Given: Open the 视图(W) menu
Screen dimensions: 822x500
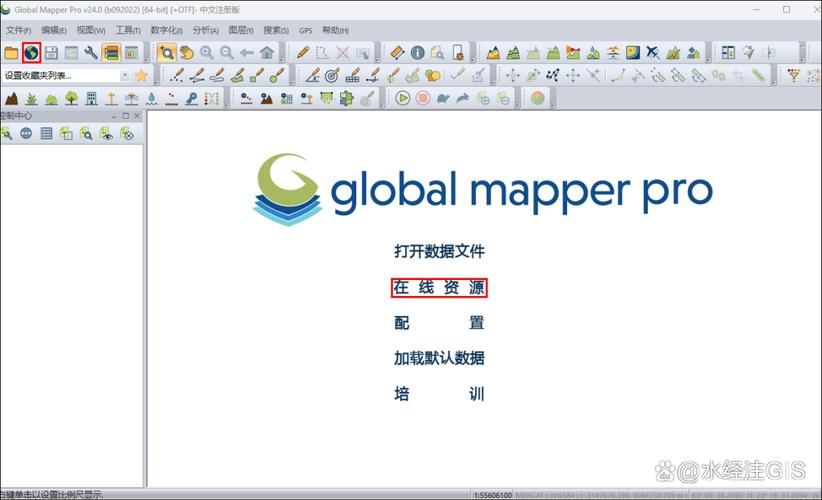Looking at the screenshot, I should (91, 30).
